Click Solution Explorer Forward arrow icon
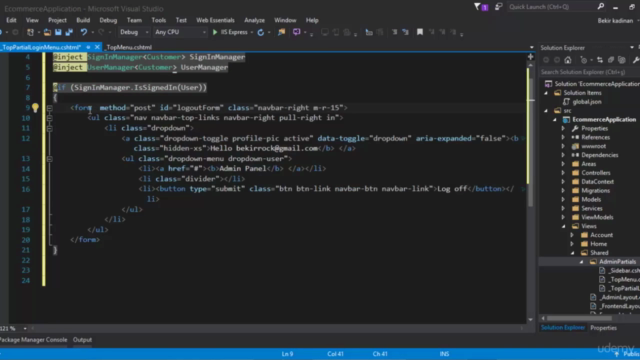 pyautogui.click(x=557, y=60)
